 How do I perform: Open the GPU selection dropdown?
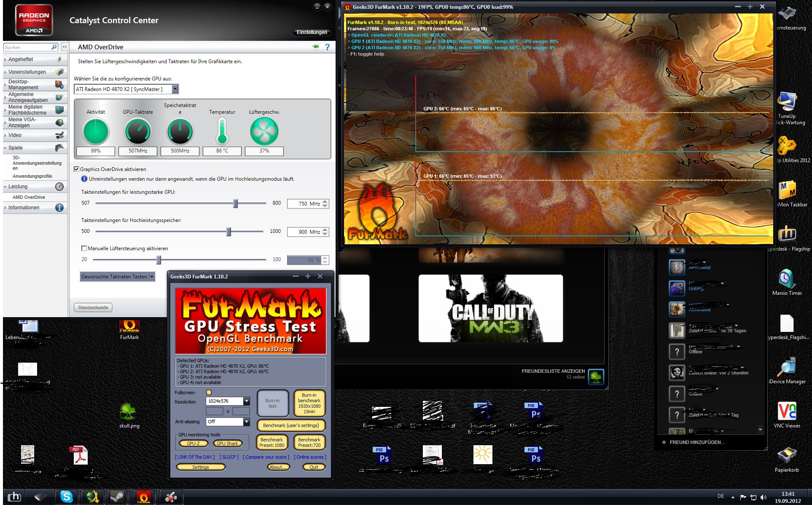[x=175, y=89]
